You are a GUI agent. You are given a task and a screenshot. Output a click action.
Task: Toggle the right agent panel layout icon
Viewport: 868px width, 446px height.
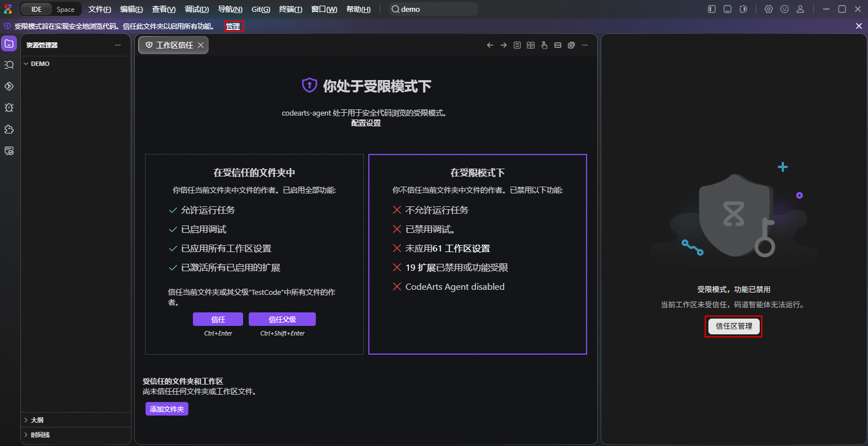(x=743, y=9)
